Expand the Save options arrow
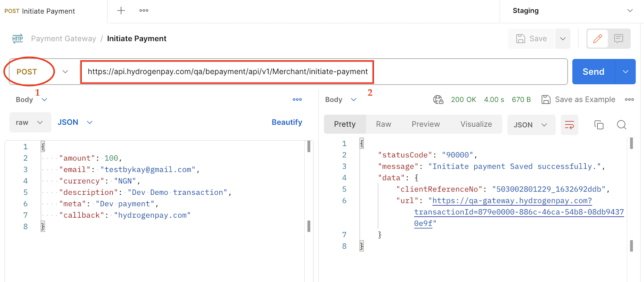 pyautogui.click(x=563, y=39)
